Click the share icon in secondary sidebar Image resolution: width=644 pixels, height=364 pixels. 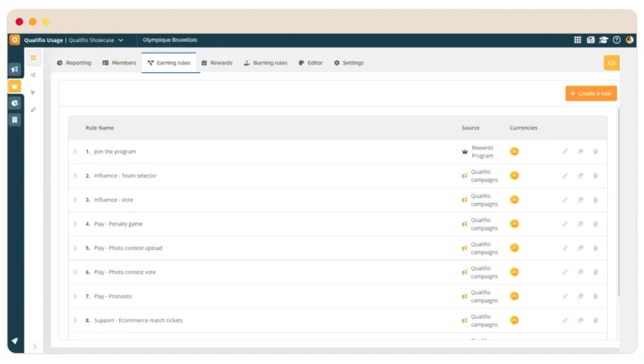(34, 75)
